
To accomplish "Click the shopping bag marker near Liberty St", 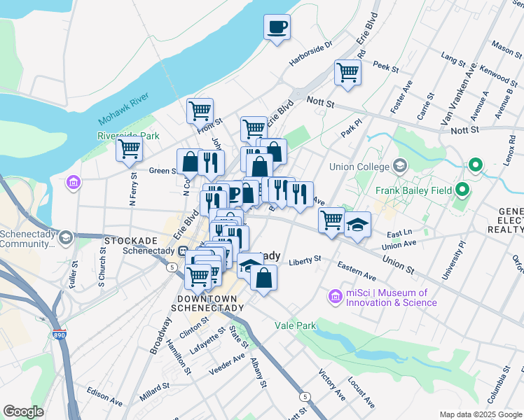I will point(263,279).
